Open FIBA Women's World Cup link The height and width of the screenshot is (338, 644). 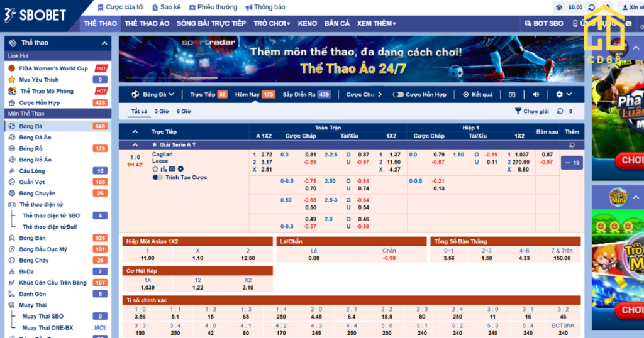(x=53, y=68)
